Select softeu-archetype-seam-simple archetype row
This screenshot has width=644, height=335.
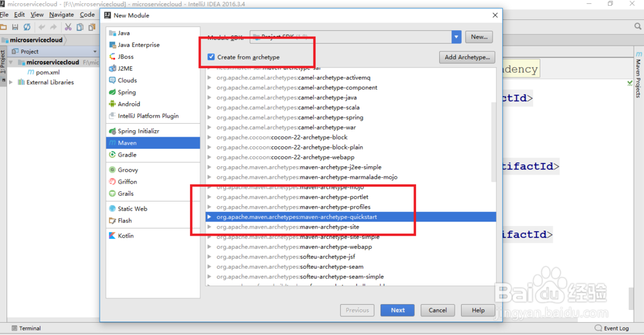351,276
